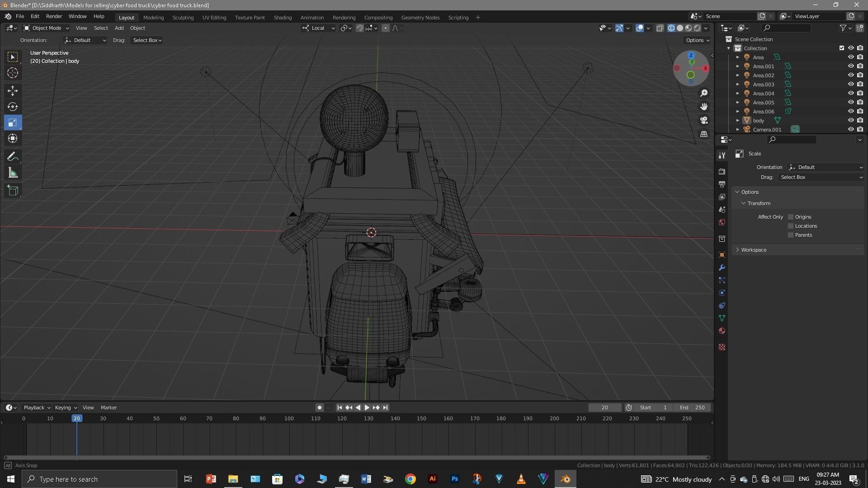Hide Camera.001 in viewport
The image size is (868, 488).
click(x=850, y=130)
